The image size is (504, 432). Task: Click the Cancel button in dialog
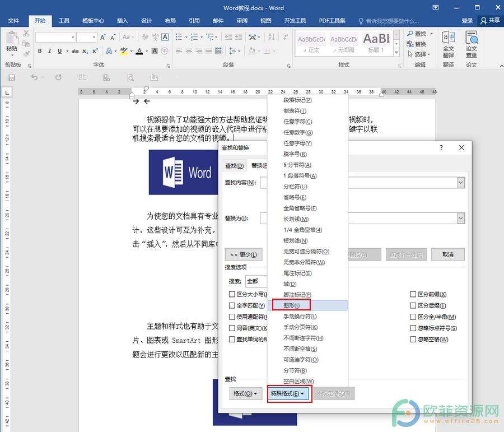point(448,254)
